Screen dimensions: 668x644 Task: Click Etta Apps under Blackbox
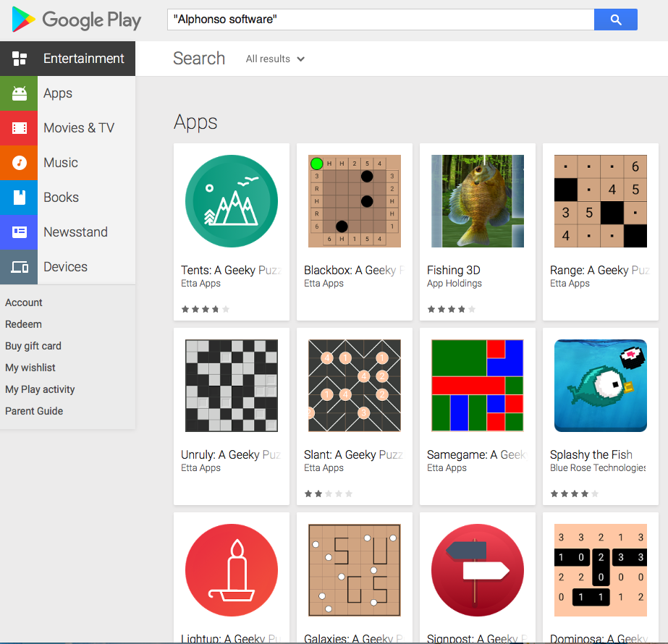pyautogui.click(x=324, y=283)
